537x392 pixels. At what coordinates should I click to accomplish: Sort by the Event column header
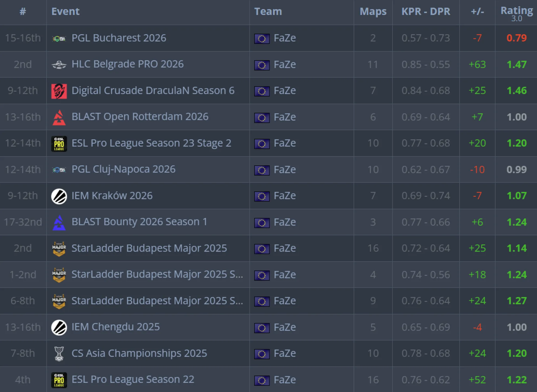(65, 11)
